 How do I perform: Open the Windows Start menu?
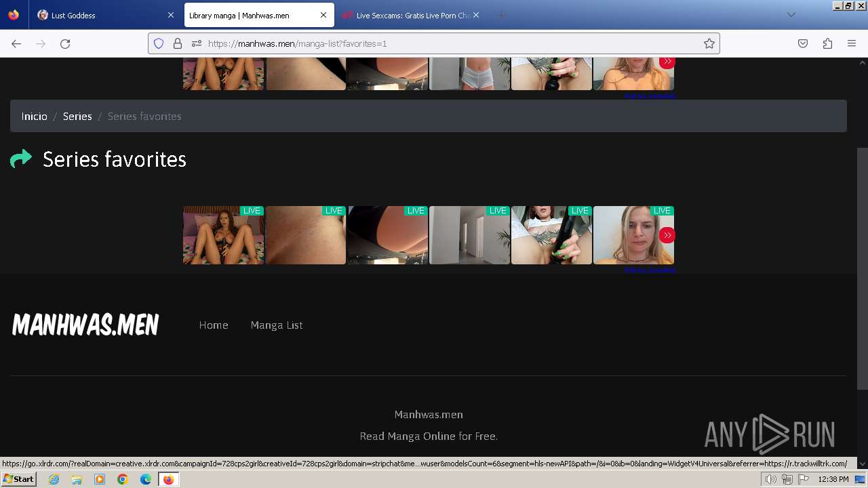point(18,479)
